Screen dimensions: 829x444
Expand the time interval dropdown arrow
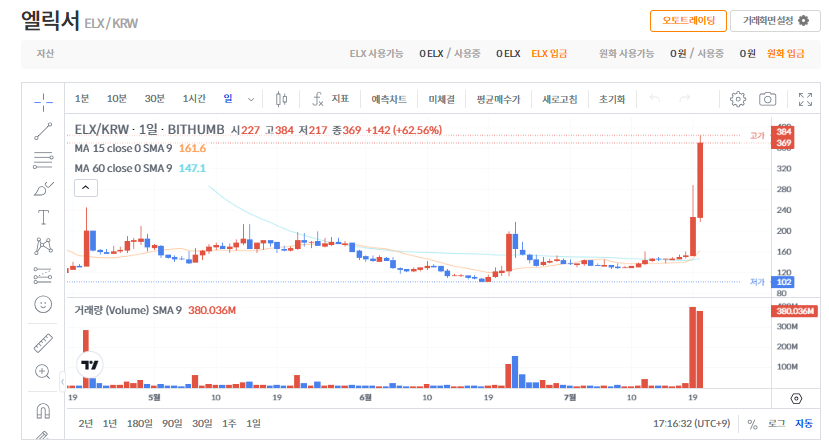(x=251, y=99)
